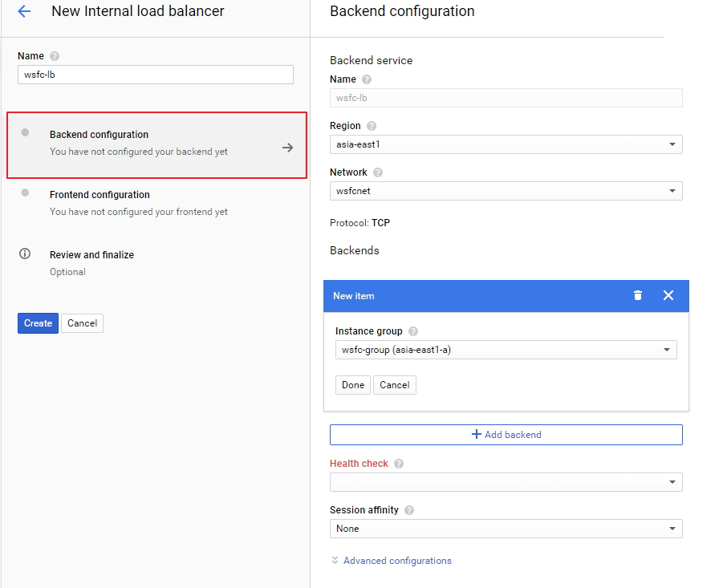Select the Backend configuration step

point(156,144)
